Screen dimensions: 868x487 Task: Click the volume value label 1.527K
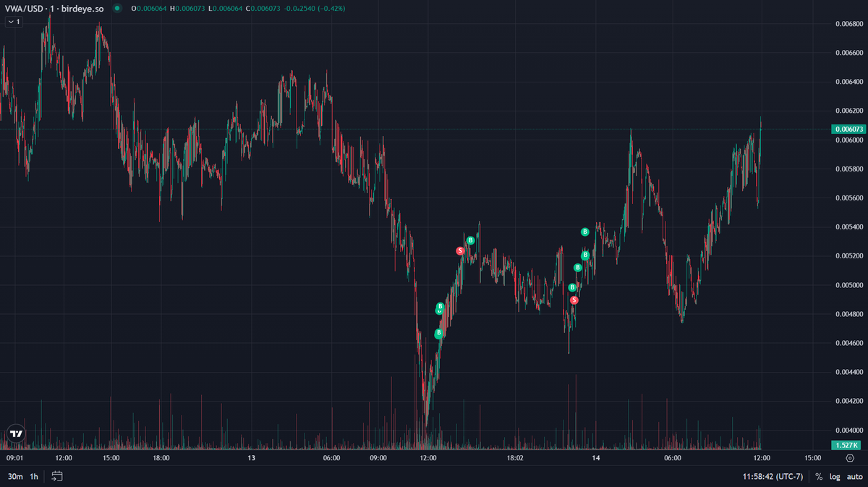(846, 445)
